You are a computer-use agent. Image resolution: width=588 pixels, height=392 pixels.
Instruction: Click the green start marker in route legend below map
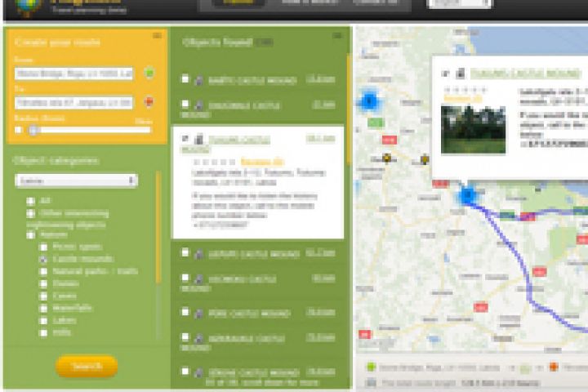tap(371, 367)
